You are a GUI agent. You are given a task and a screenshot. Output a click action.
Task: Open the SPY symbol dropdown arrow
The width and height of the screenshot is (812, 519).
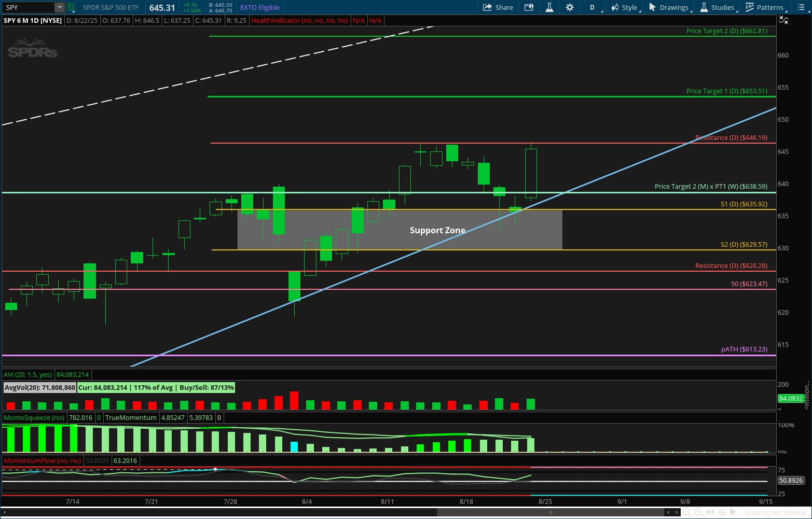(60, 7)
